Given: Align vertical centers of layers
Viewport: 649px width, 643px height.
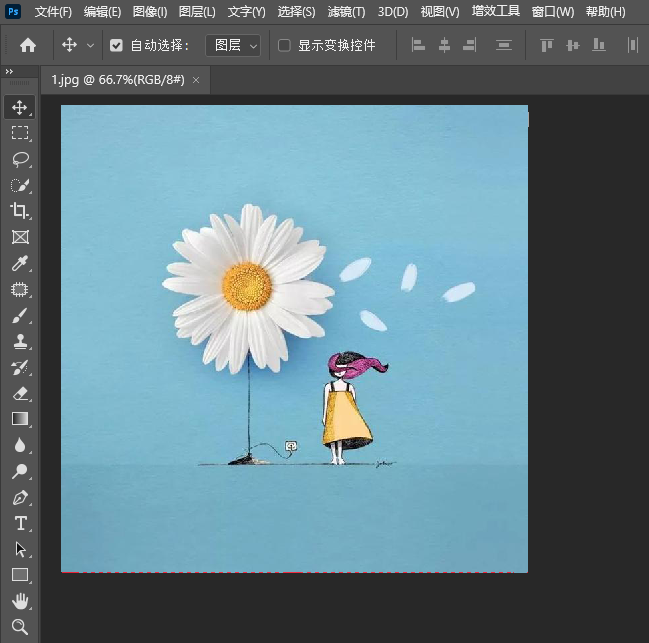Looking at the screenshot, I should coord(573,45).
